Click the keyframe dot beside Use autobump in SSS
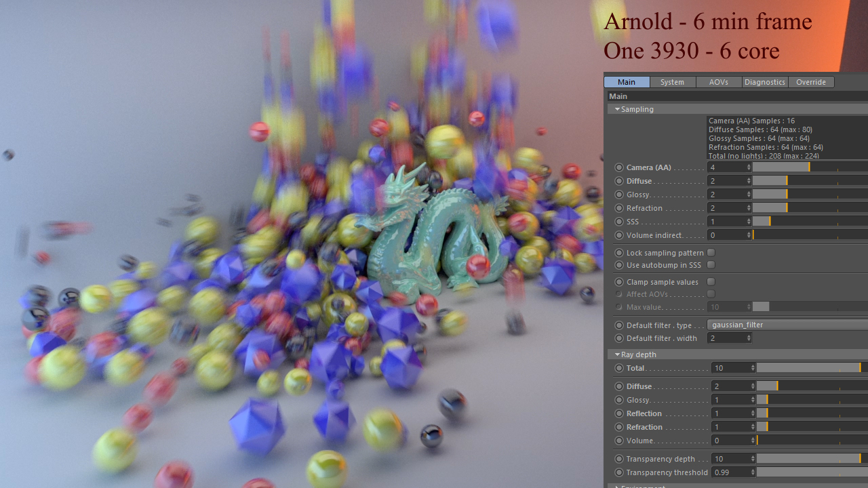Image resolution: width=868 pixels, height=488 pixels. pyautogui.click(x=619, y=265)
